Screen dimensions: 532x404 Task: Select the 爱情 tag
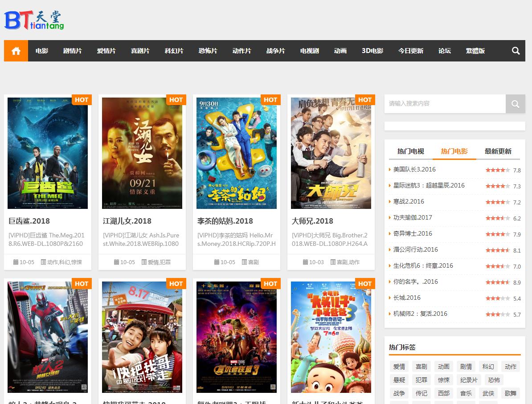(x=399, y=367)
